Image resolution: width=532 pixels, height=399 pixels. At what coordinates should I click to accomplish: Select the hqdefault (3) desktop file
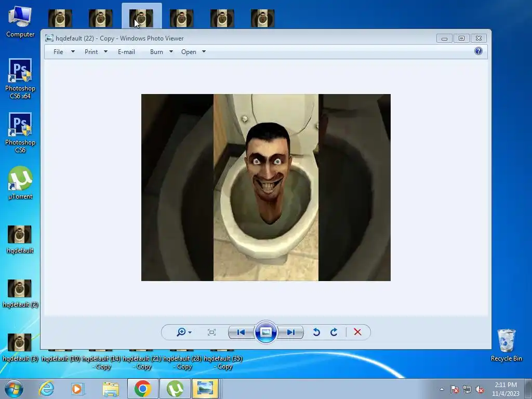coord(20,347)
